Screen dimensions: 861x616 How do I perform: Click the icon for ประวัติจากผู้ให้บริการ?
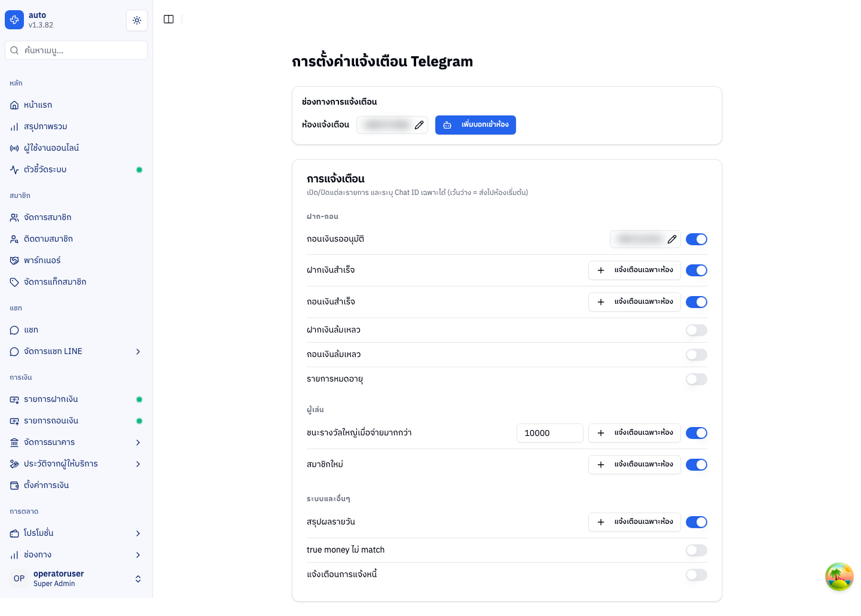pos(14,464)
